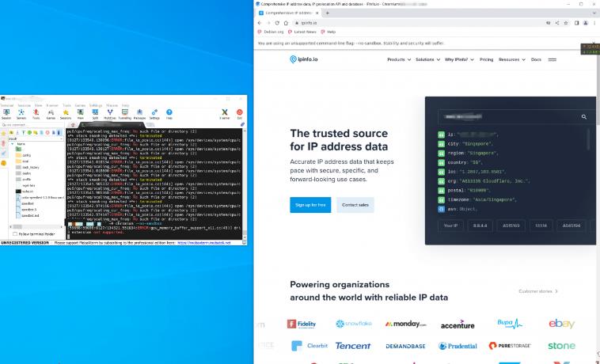Image resolution: width=600 pixels, height=364 pixels.
Task: Click the Contact sales button
Action: click(355, 205)
